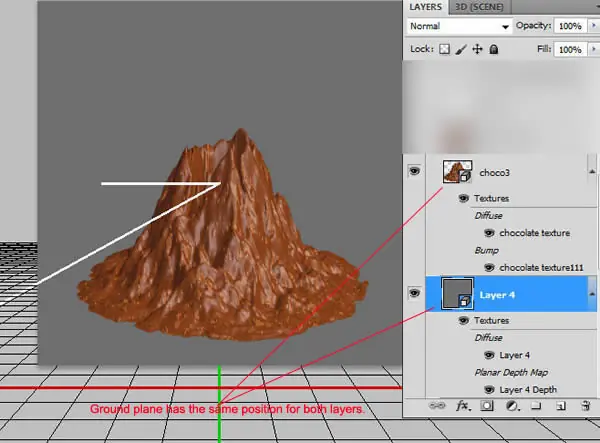Click the Diffuse label under Layer 4
Image resolution: width=600 pixels, height=443 pixels.
(x=488, y=338)
